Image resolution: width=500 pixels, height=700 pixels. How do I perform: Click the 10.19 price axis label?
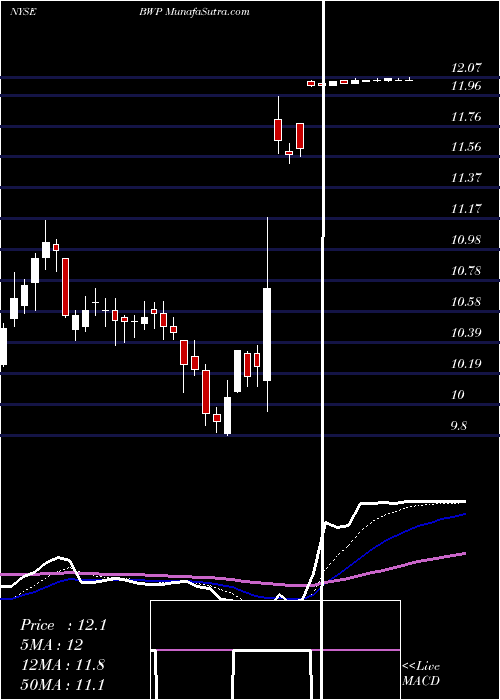tap(467, 364)
